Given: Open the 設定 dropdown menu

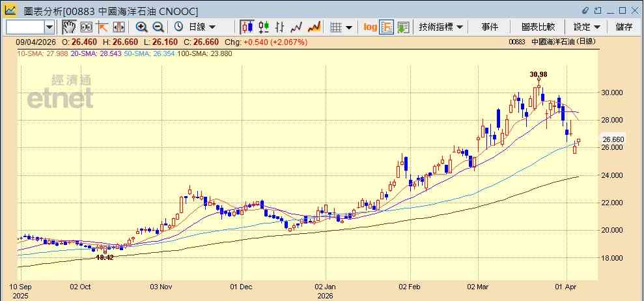Looking at the screenshot, I should click(587, 27).
